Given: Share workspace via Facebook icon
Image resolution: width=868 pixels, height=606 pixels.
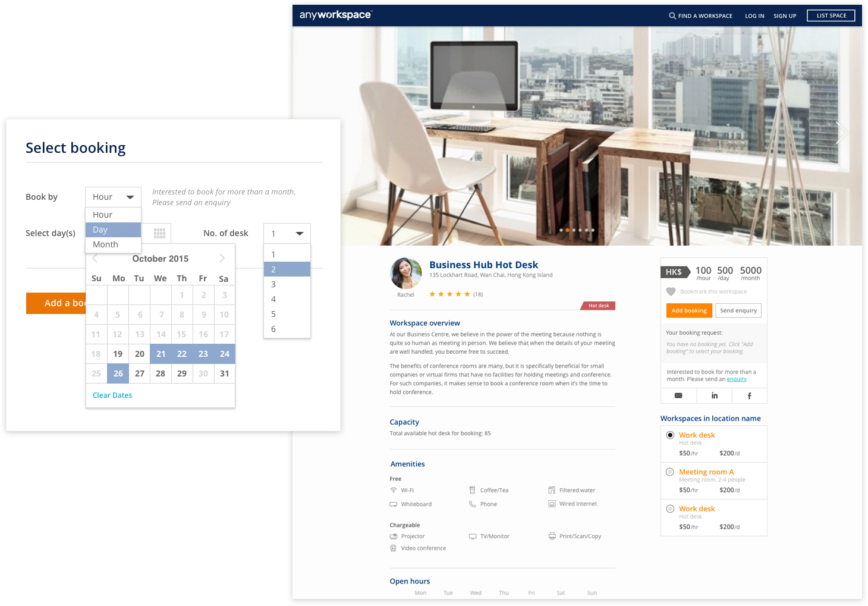Looking at the screenshot, I should pos(749,395).
